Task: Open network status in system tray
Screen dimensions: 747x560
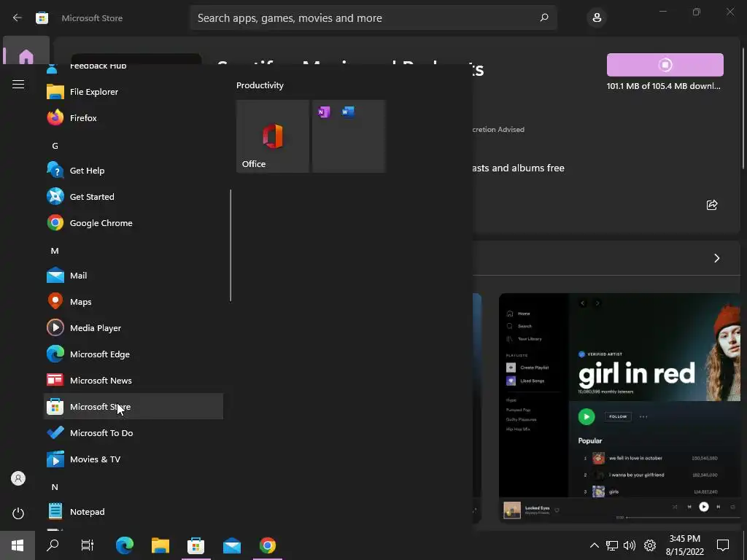Action: pyautogui.click(x=612, y=545)
